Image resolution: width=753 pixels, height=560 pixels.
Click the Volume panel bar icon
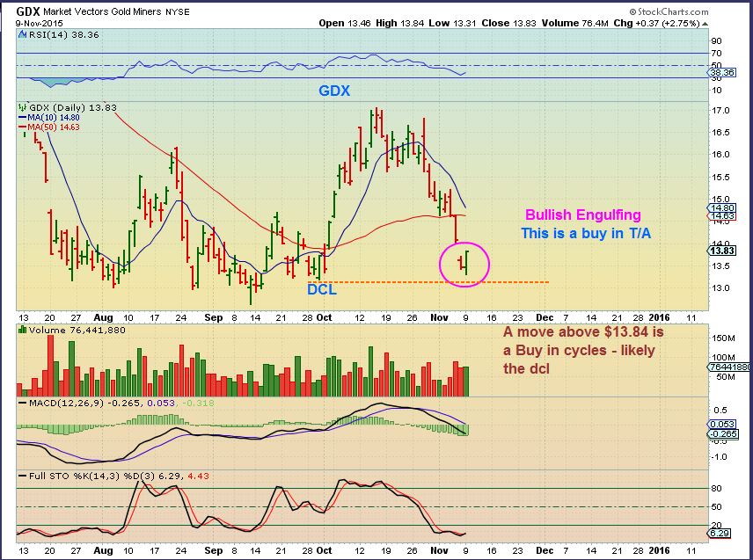[x=22, y=330]
